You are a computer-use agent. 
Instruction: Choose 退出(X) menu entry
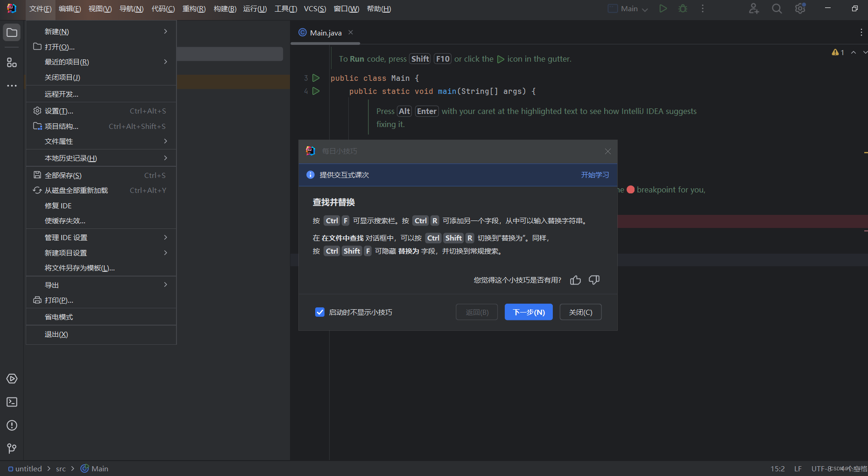(x=101, y=334)
